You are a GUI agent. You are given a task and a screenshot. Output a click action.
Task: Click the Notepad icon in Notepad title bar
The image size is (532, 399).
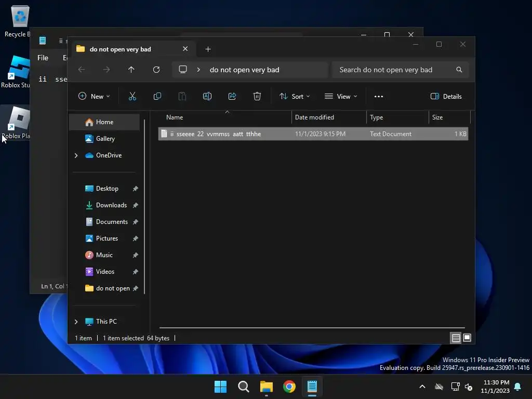(x=43, y=41)
